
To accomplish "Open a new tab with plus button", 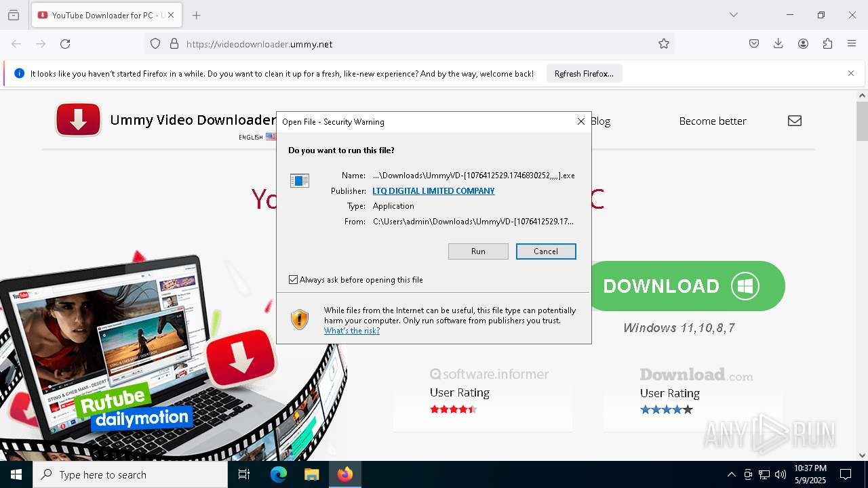I will (x=197, y=15).
